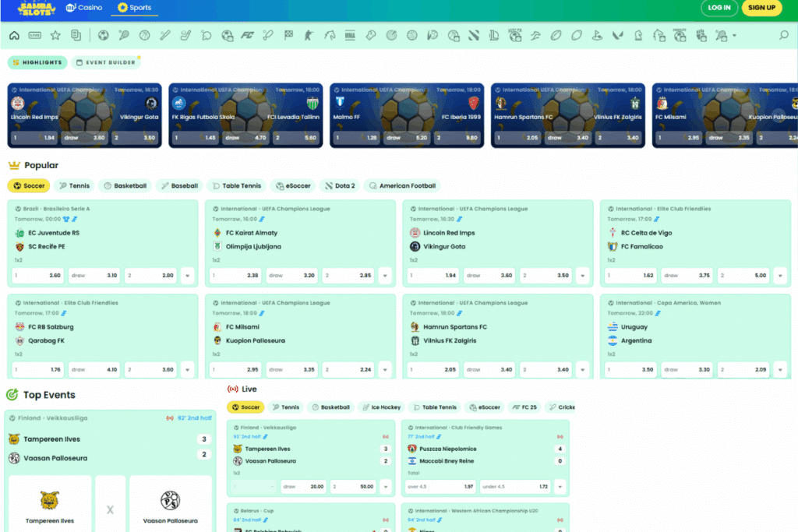Open Favorites star icon
The image size is (798, 532).
55,35
